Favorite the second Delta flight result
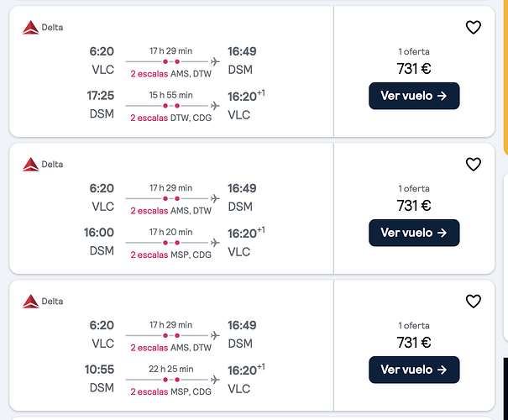Image resolution: width=508 pixels, height=420 pixels. (474, 165)
